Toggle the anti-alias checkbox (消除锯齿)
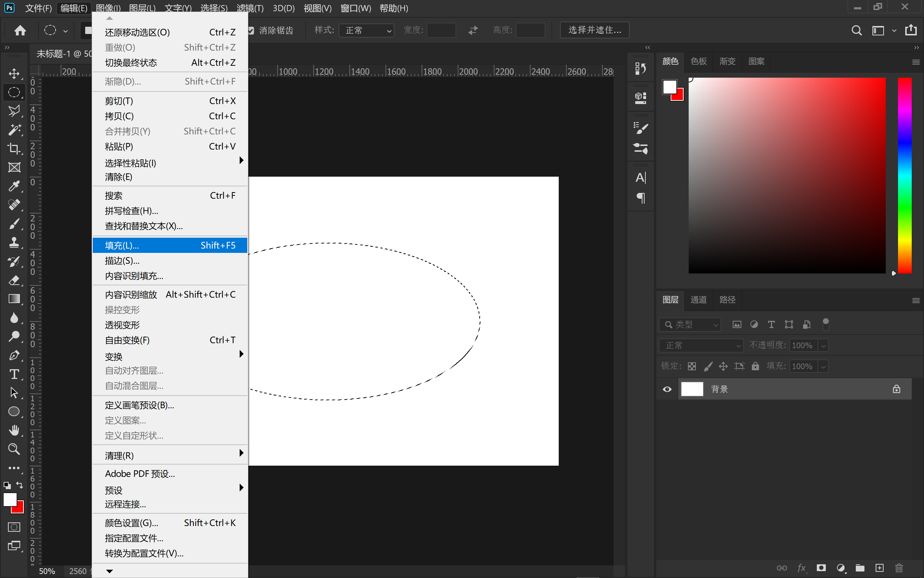The image size is (924, 578). coord(251,30)
